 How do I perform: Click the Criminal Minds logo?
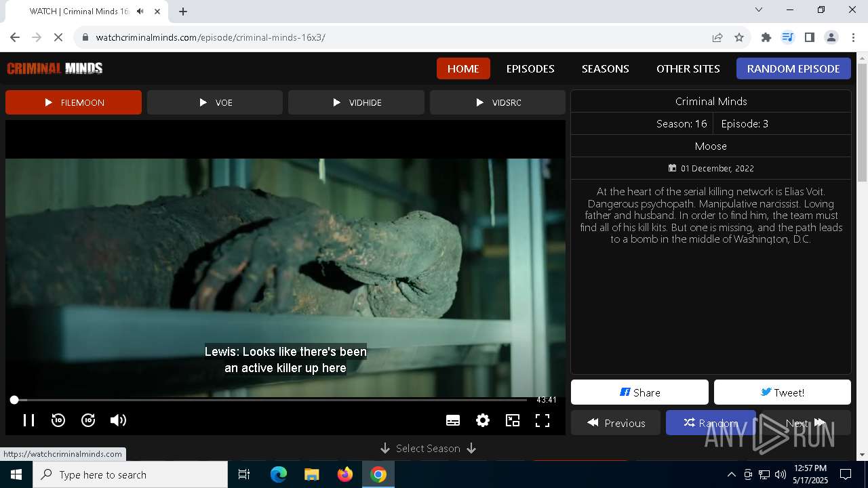[x=55, y=68]
